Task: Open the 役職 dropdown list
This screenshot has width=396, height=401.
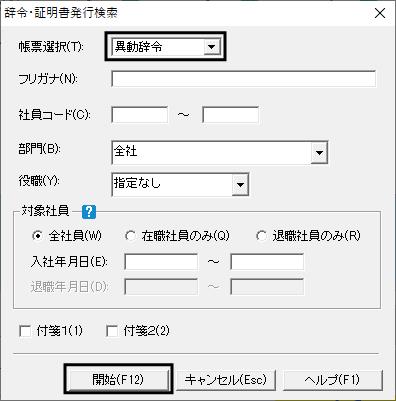Action: (x=240, y=184)
